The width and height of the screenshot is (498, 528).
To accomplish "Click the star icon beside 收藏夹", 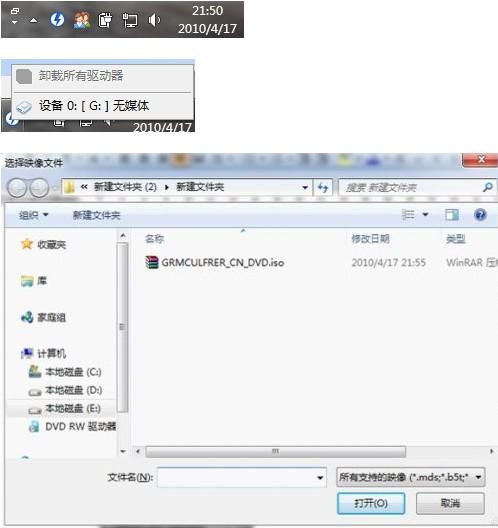I will pos(27,244).
